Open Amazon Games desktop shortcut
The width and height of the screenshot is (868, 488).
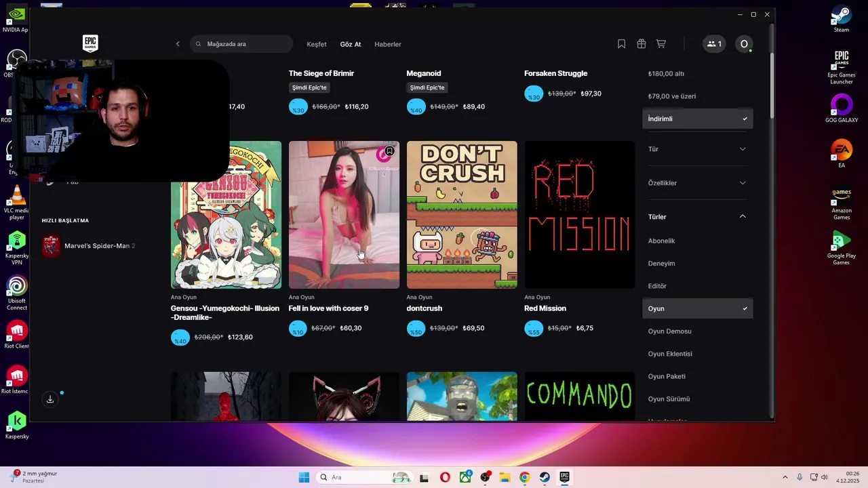click(x=841, y=203)
